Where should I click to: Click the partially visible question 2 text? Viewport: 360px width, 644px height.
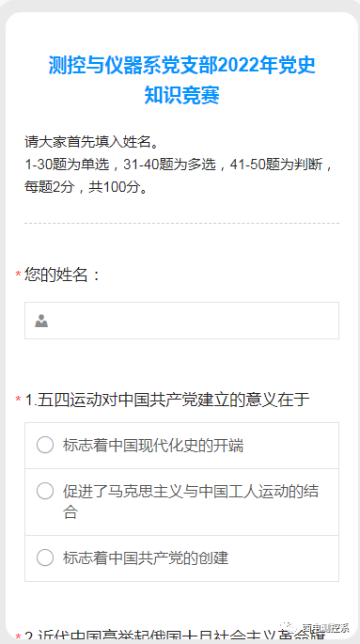[175, 636]
